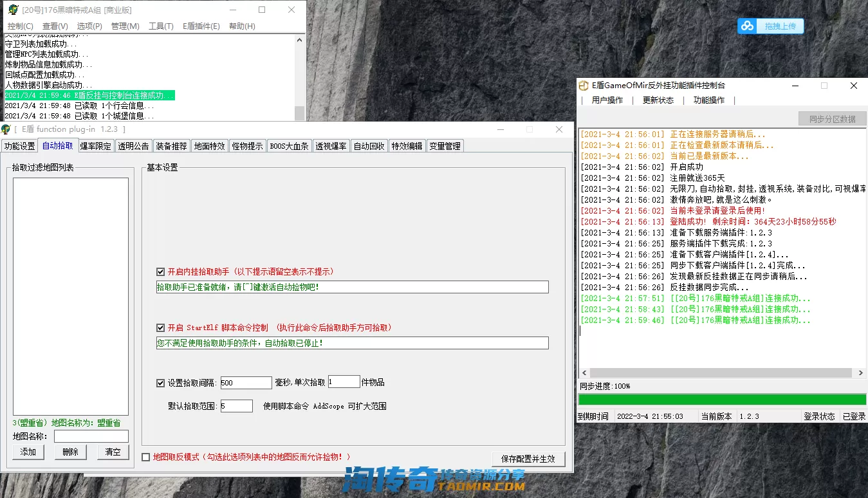Image resolution: width=868 pixels, height=498 pixels.
Task: Open the 帮助(H) menu
Action: [x=242, y=26]
